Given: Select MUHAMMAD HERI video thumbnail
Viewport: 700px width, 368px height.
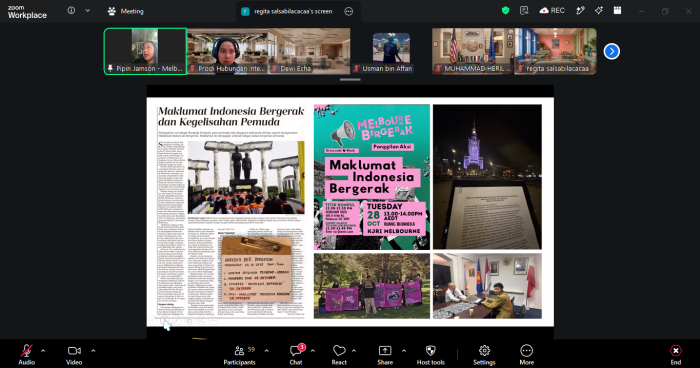Looking at the screenshot, I should (473, 51).
